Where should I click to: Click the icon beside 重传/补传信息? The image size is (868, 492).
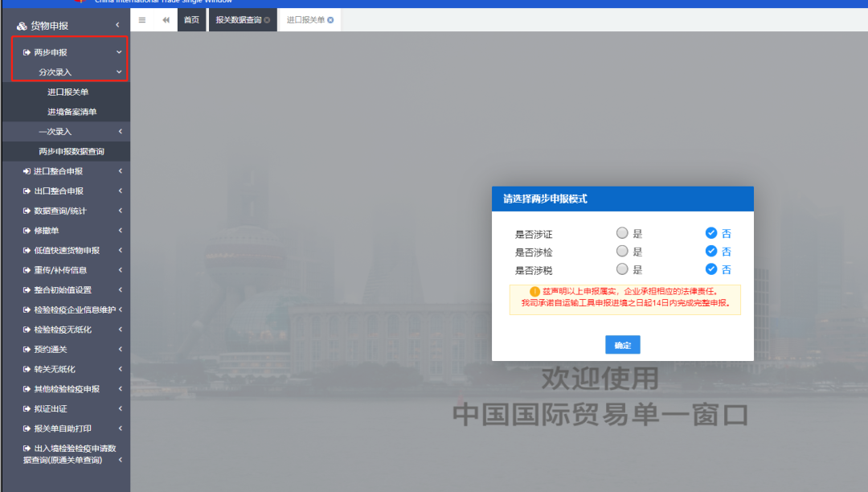point(27,270)
